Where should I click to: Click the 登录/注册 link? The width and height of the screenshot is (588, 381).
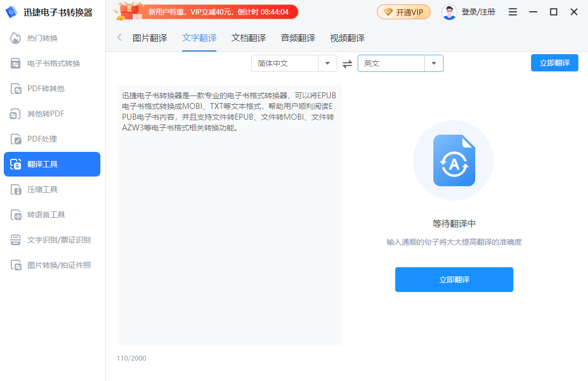478,12
